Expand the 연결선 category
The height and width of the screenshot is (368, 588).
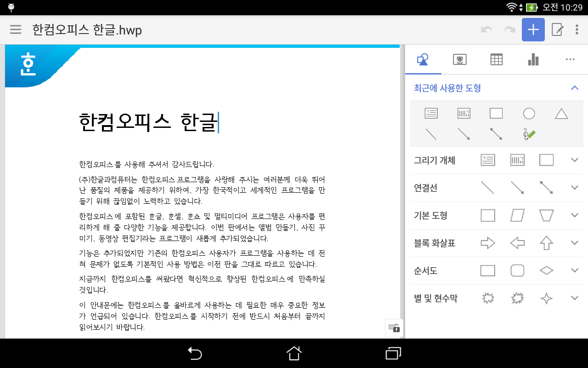pos(575,188)
